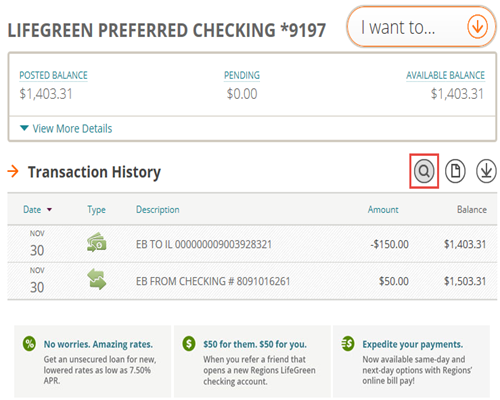Sort transactions by Date column
500x400 pixels.
(x=37, y=209)
